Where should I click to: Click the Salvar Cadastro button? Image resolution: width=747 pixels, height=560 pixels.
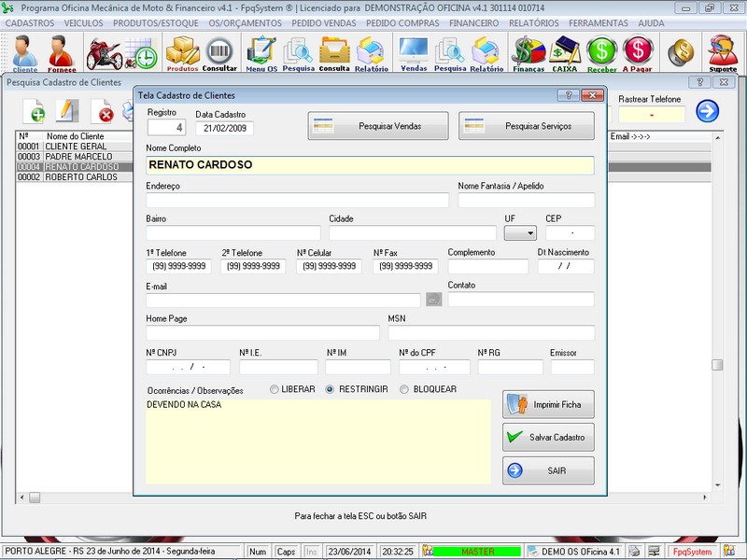tap(548, 437)
